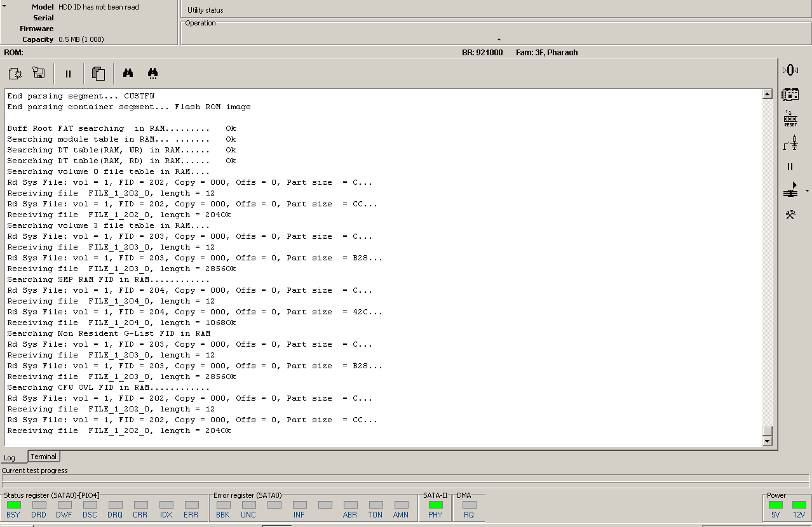
Task: Click the pause icon in right sidebar
Action: [x=790, y=167]
